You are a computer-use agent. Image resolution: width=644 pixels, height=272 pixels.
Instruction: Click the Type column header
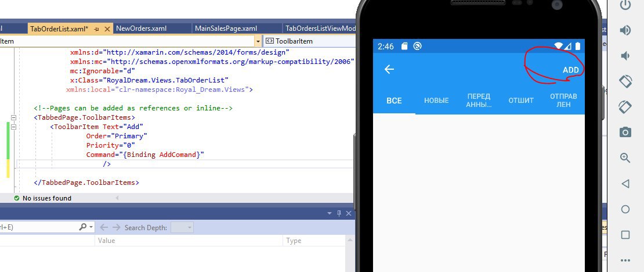(x=314, y=241)
